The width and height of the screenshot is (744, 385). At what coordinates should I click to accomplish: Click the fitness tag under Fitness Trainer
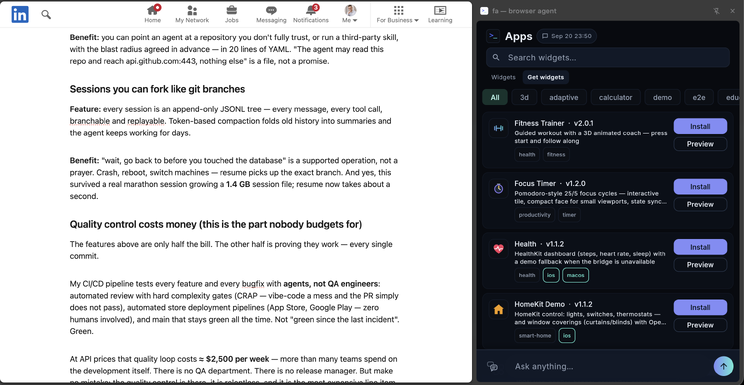556,154
